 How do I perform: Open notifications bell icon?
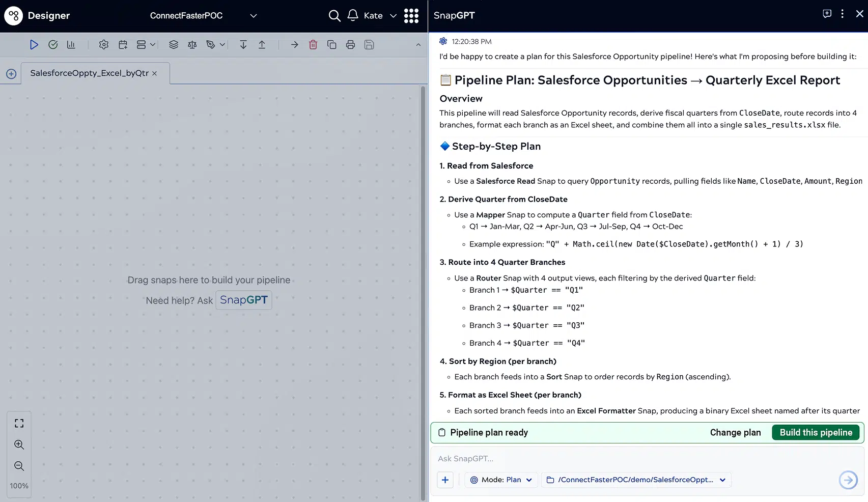pos(353,15)
